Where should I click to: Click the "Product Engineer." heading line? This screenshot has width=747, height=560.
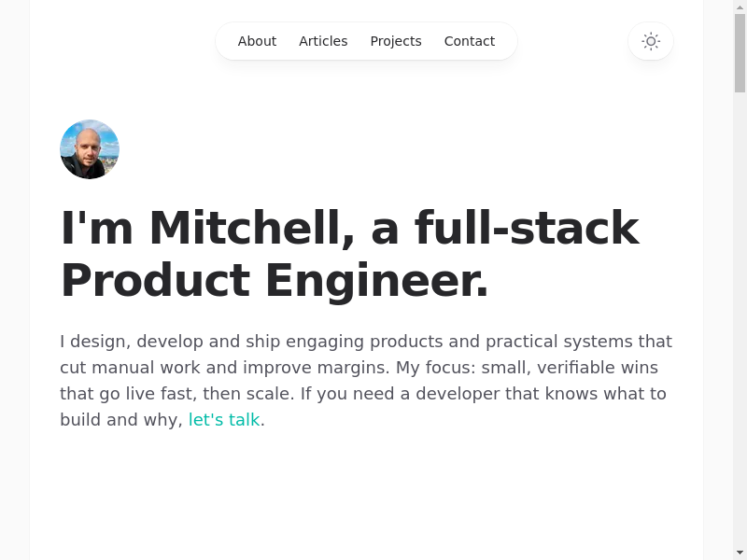[275, 281]
